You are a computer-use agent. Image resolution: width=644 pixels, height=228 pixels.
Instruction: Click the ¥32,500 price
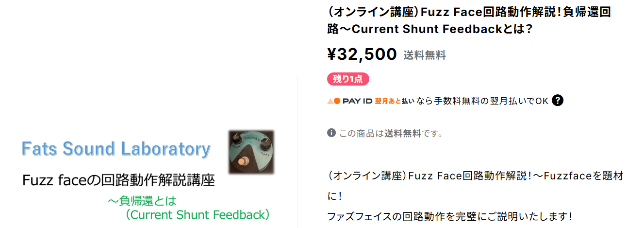point(363,54)
